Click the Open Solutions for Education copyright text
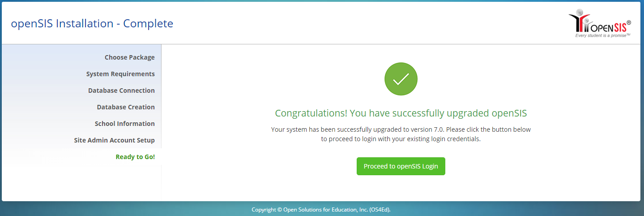Screen dimensions: 644x216 [x=321, y=209]
